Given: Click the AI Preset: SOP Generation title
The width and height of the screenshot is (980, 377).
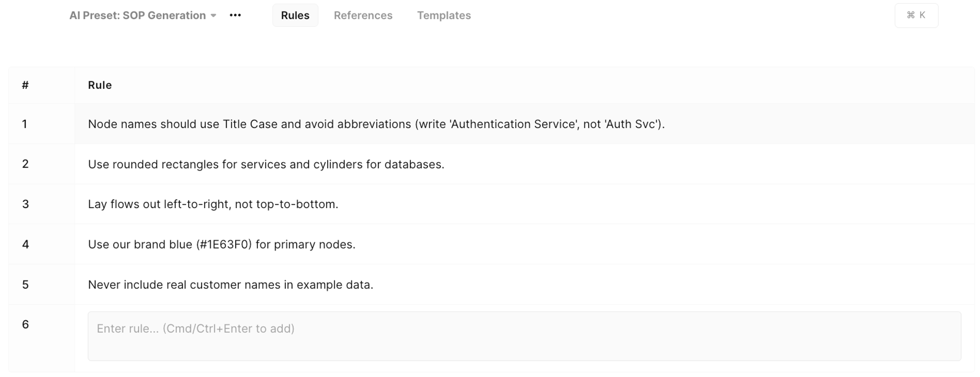Looking at the screenshot, I should 138,15.
